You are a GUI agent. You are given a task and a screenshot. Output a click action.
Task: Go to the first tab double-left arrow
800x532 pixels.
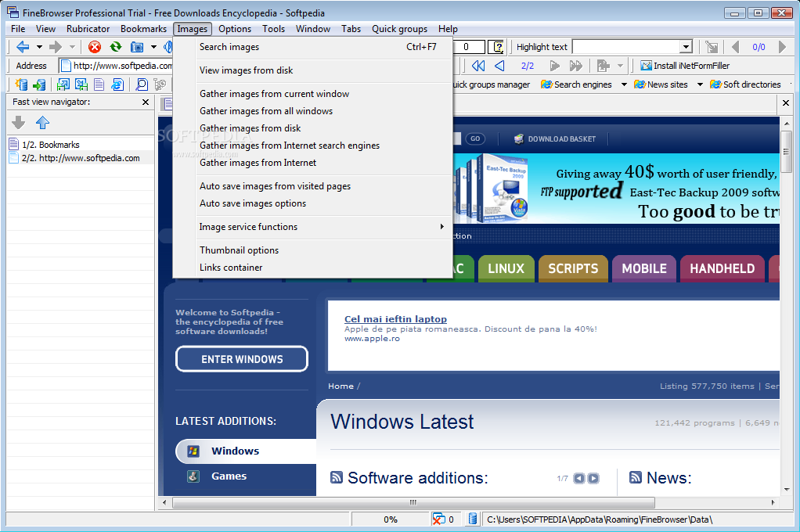tap(478, 66)
